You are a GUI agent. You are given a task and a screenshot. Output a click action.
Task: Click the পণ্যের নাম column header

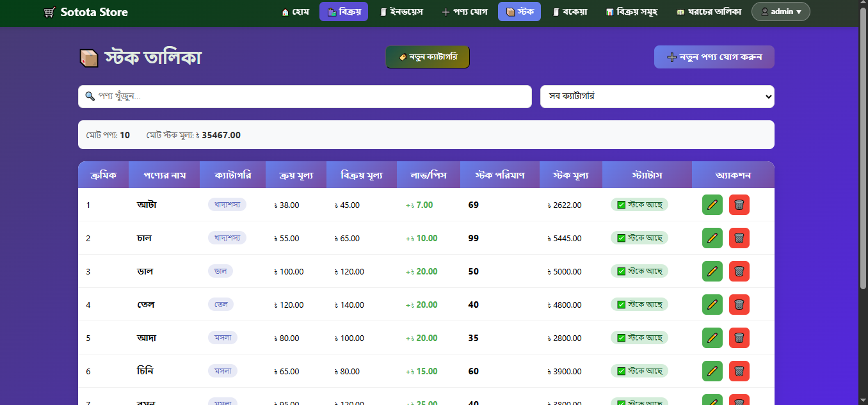[164, 175]
